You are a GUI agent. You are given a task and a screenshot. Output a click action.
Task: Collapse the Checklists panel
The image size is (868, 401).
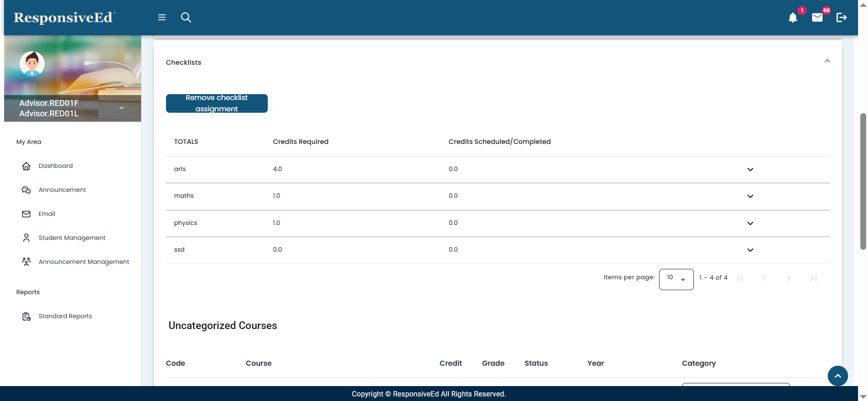click(827, 61)
